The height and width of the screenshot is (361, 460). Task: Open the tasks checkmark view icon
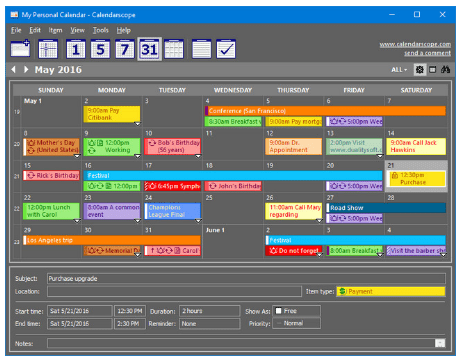pyautogui.click(x=226, y=49)
